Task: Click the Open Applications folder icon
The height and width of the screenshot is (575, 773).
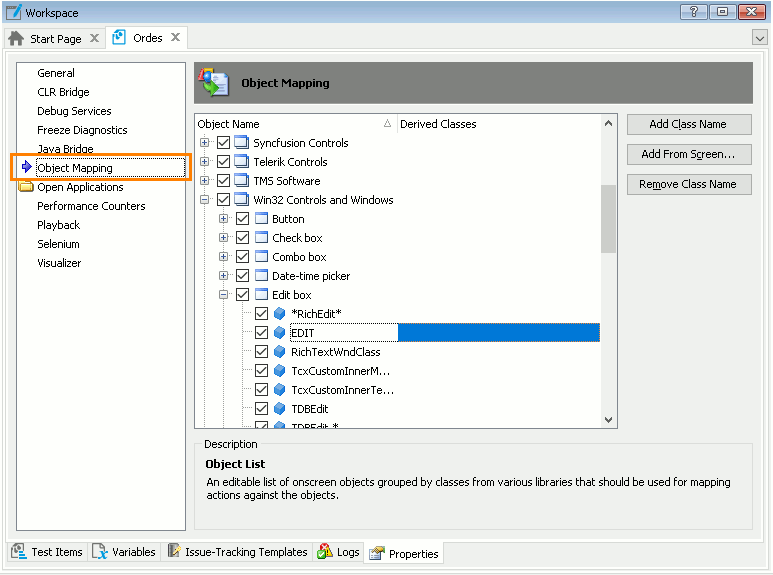Action: (26, 187)
